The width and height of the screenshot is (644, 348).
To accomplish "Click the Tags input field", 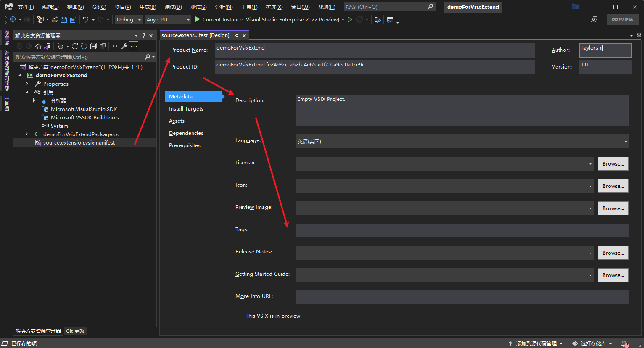I will [x=462, y=230].
